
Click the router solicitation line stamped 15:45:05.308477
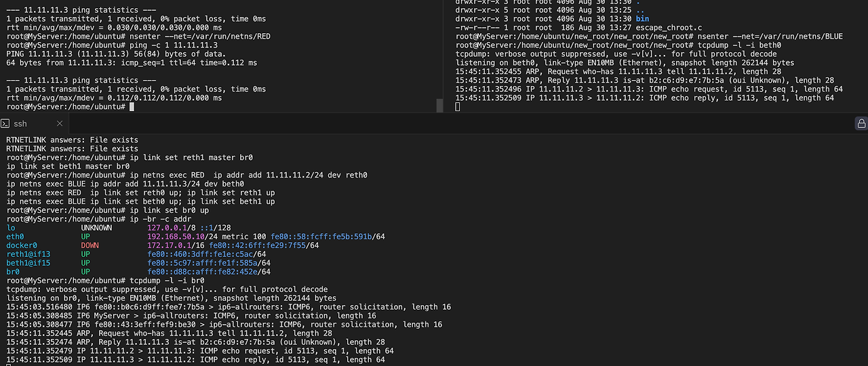pyautogui.click(x=224, y=324)
